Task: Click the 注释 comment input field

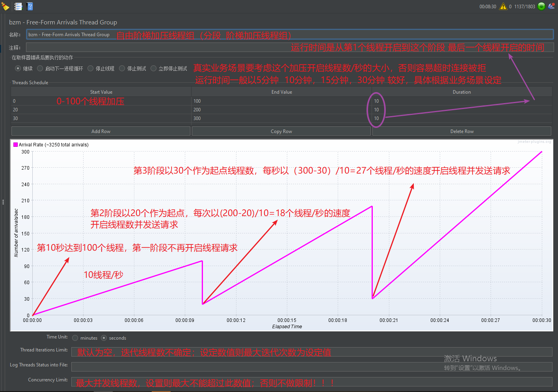Action: click(290, 47)
